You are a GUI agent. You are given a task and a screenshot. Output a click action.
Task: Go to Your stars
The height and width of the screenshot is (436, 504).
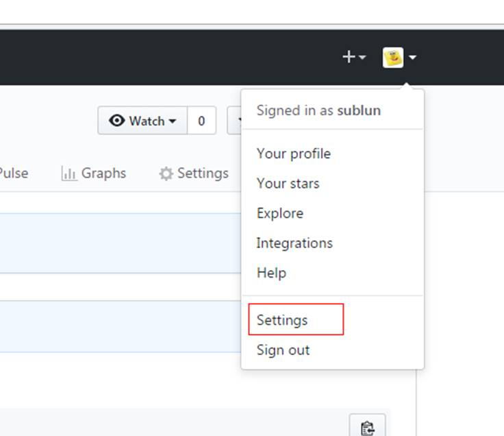(288, 183)
